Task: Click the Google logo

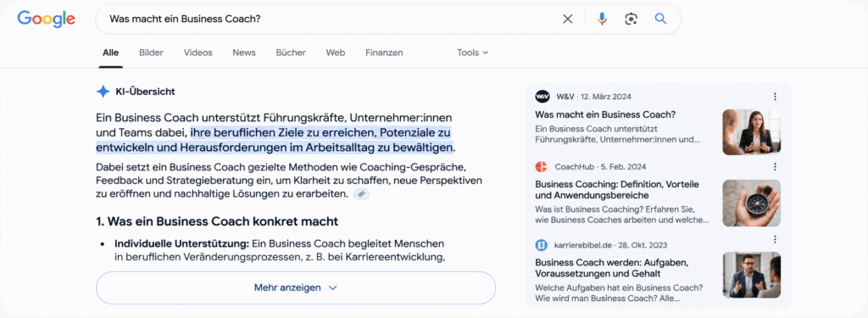Action: (46, 19)
